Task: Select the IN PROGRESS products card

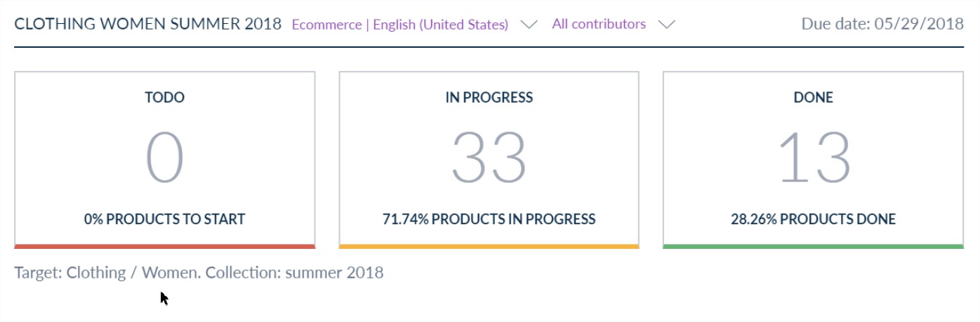Action: [489, 160]
